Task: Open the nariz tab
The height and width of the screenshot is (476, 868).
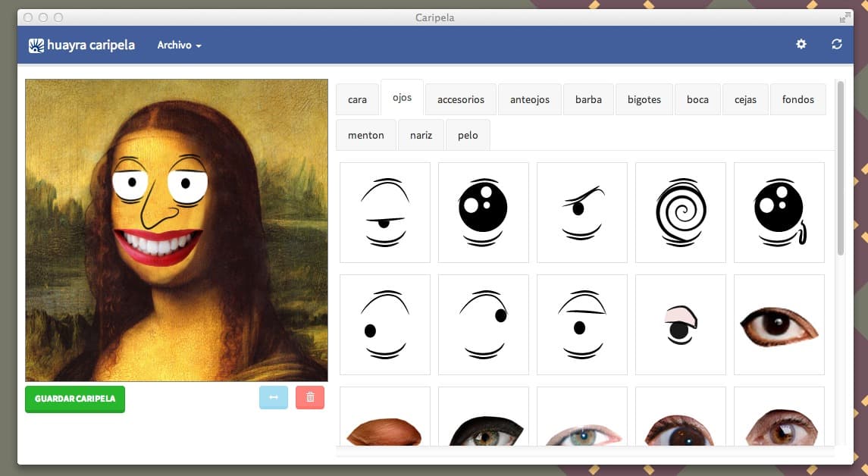Action: point(421,135)
